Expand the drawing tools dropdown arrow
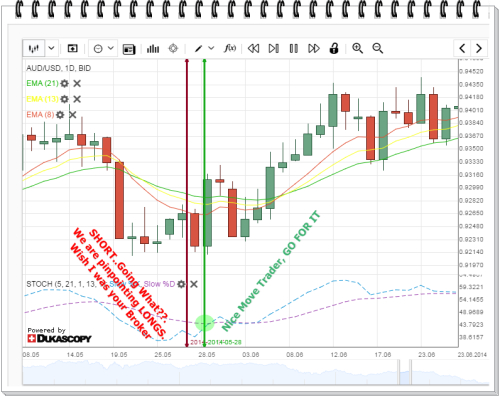This screenshot has width=500, height=397. pos(211,49)
